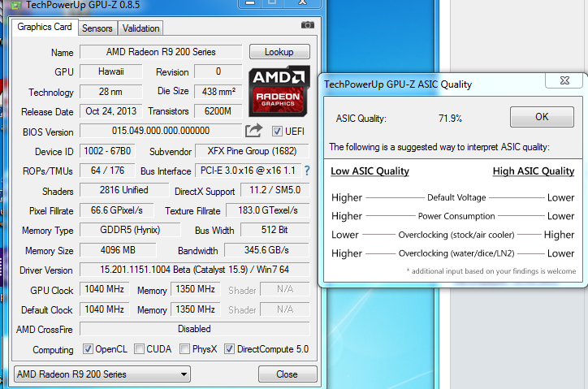Click the Overclocking (water/dice/LN2) label

point(456,253)
